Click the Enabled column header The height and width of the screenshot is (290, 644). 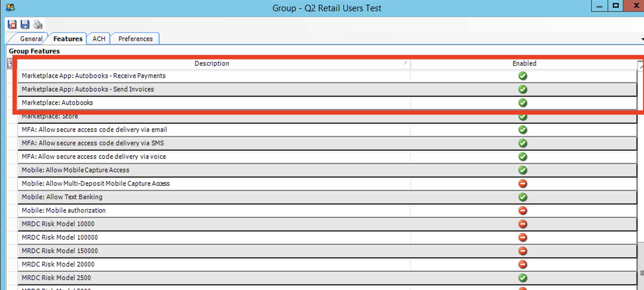point(524,63)
